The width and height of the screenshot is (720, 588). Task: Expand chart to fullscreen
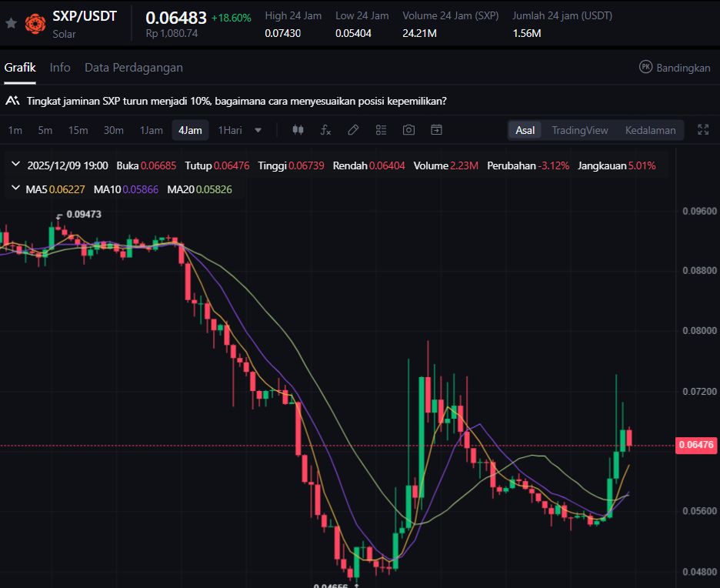pyautogui.click(x=702, y=130)
